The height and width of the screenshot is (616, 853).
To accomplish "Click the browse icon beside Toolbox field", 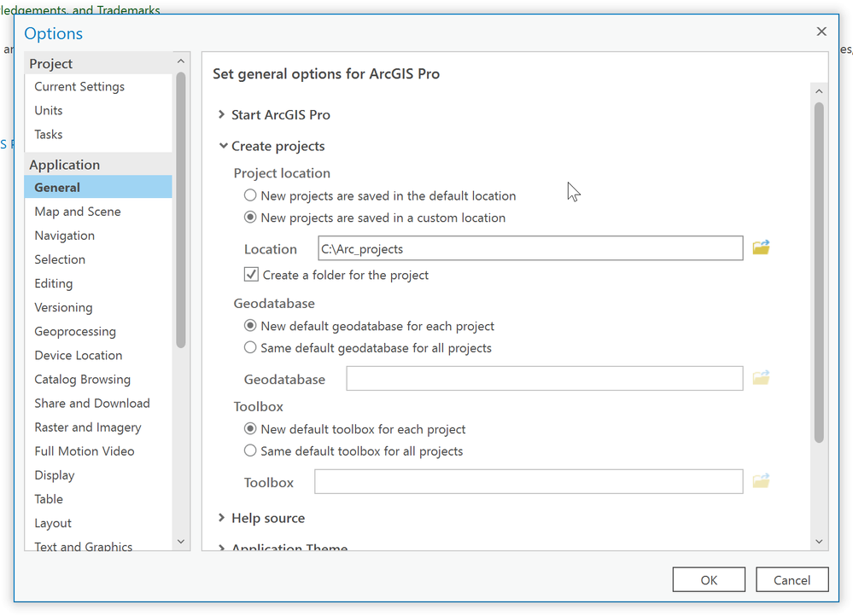I will (x=761, y=482).
